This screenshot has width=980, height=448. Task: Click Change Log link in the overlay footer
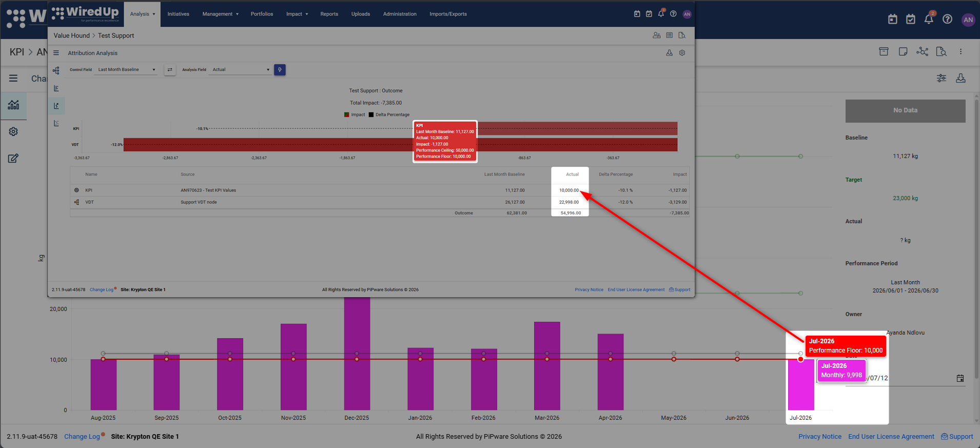tap(102, 290)
